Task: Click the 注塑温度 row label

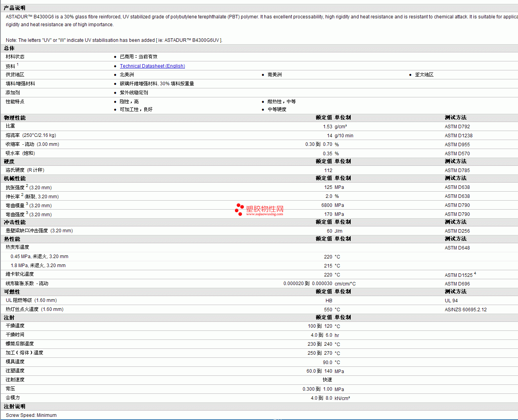Action: 15,371
